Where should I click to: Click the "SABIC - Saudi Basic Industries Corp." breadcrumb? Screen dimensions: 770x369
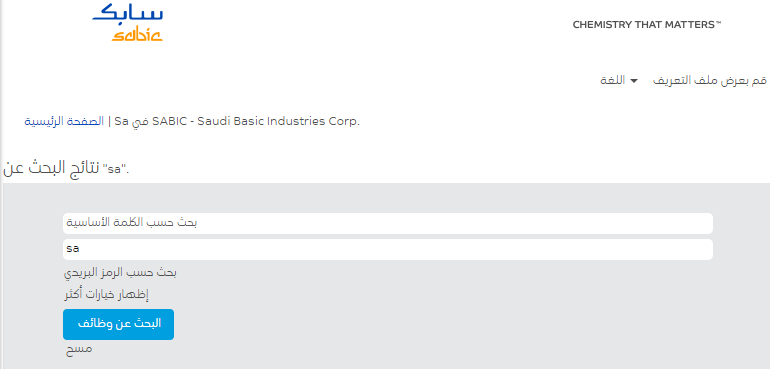pyautogui.click(x=256, y=121)
